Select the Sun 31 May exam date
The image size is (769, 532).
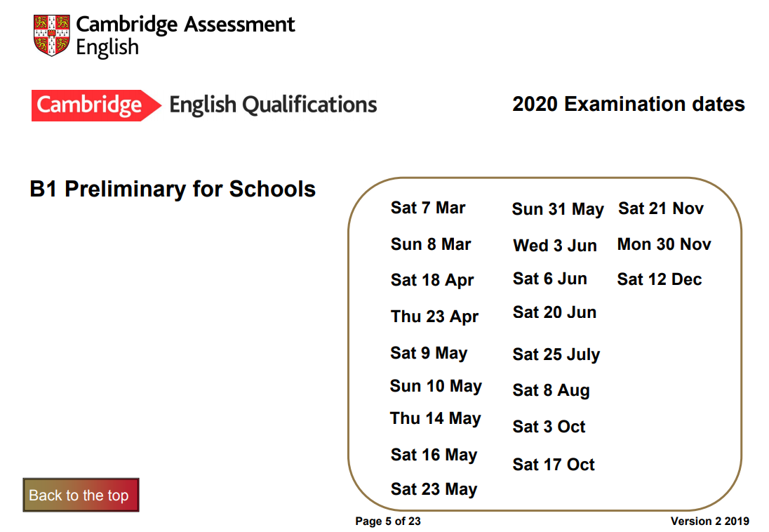click(558, 209)
